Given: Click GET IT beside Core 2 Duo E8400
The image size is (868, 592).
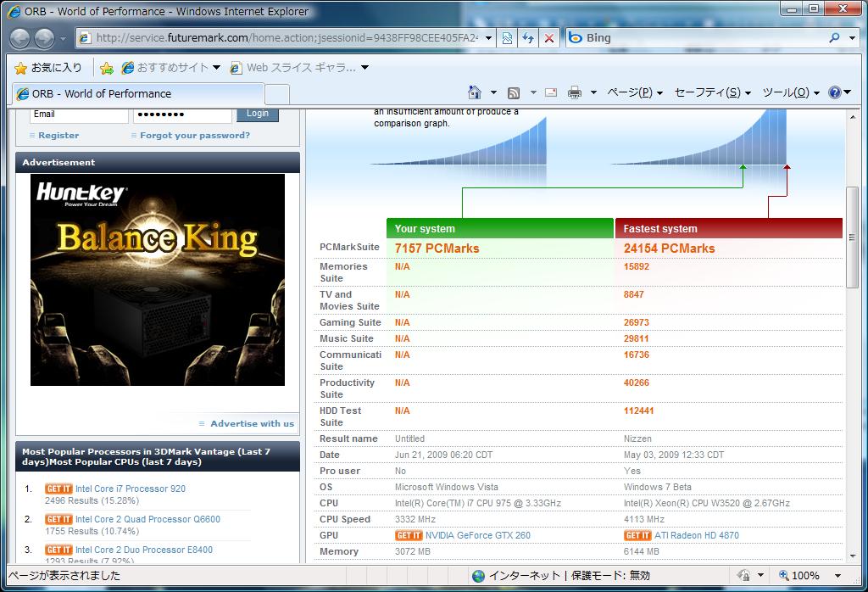Looking at the screenshot, I should pyautogui.click(x=58, y=550).
